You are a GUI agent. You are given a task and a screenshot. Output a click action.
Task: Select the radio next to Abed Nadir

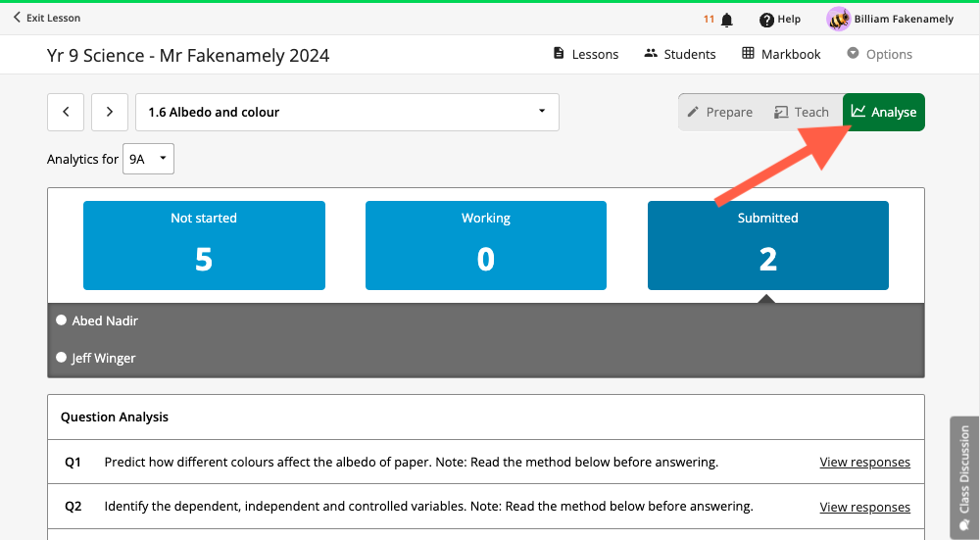pos(61,320)
